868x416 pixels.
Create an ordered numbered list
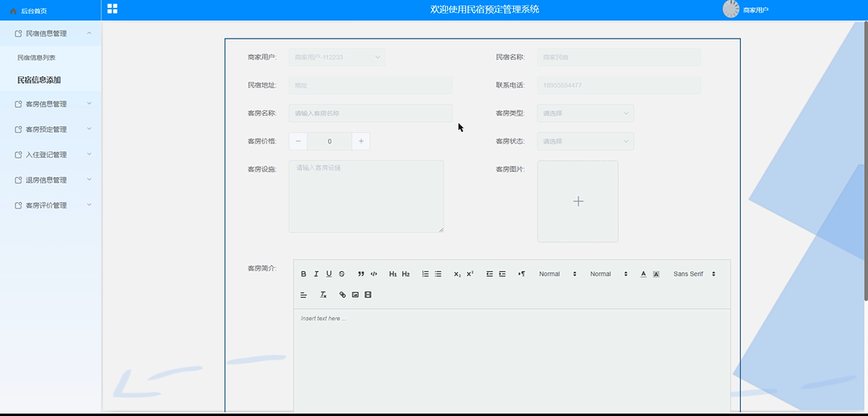point(425,274)
